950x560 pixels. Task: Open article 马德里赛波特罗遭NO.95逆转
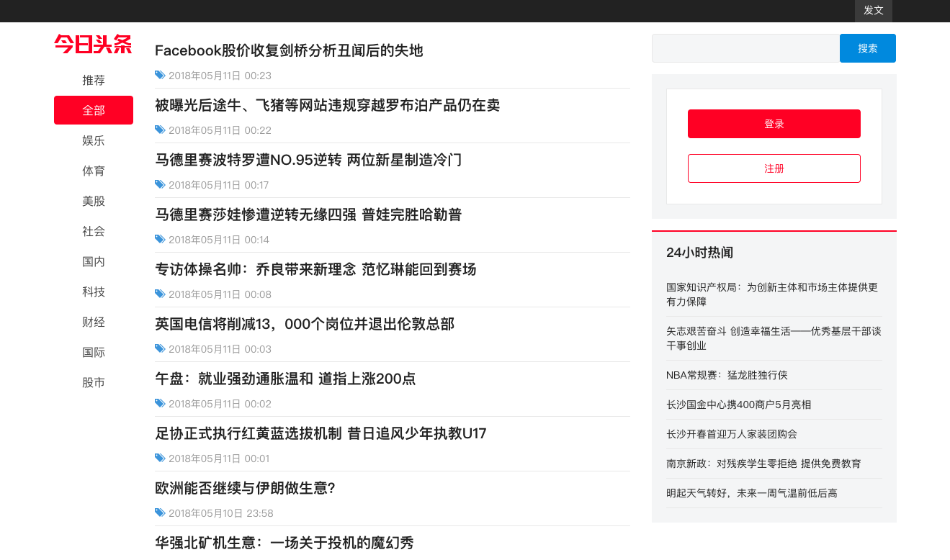click(x=308, y=160)
